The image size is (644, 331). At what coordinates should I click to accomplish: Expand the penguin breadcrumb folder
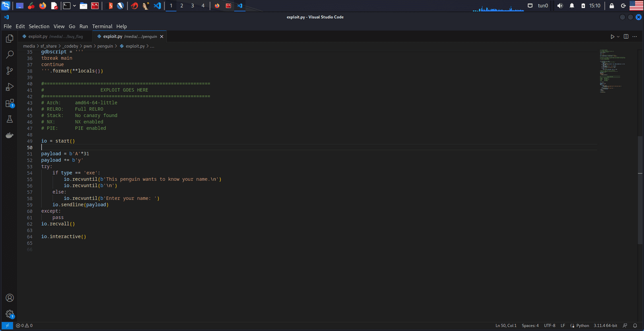click(105, 46)
